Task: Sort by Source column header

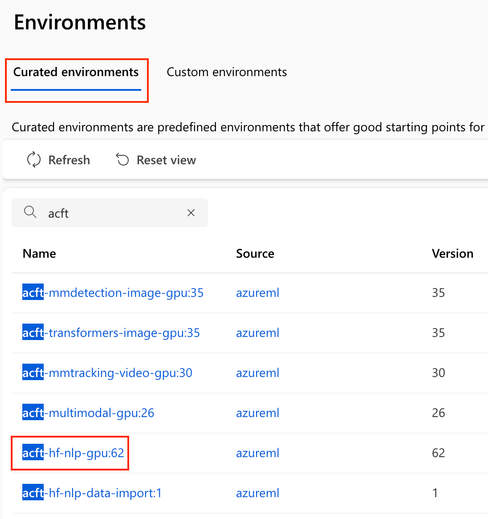Action: tap(255, 254)
